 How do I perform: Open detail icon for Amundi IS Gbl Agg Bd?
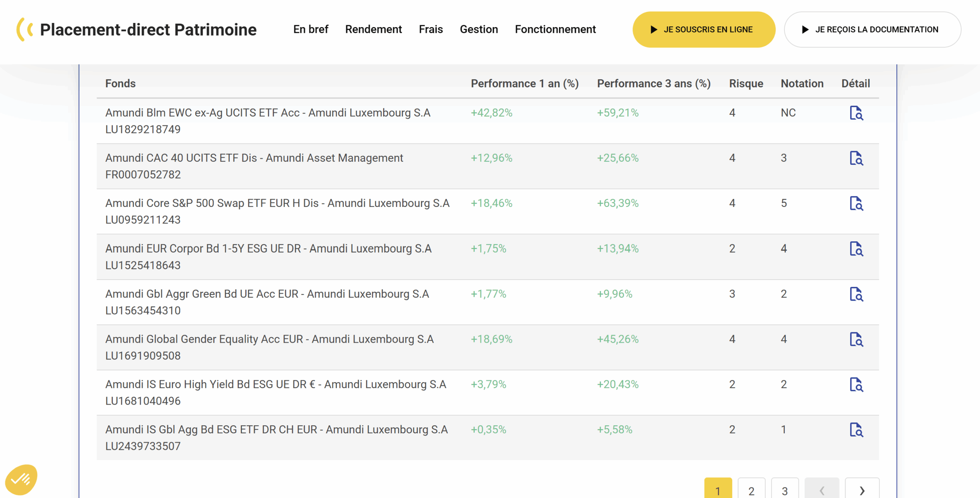[x=856, y=430]
